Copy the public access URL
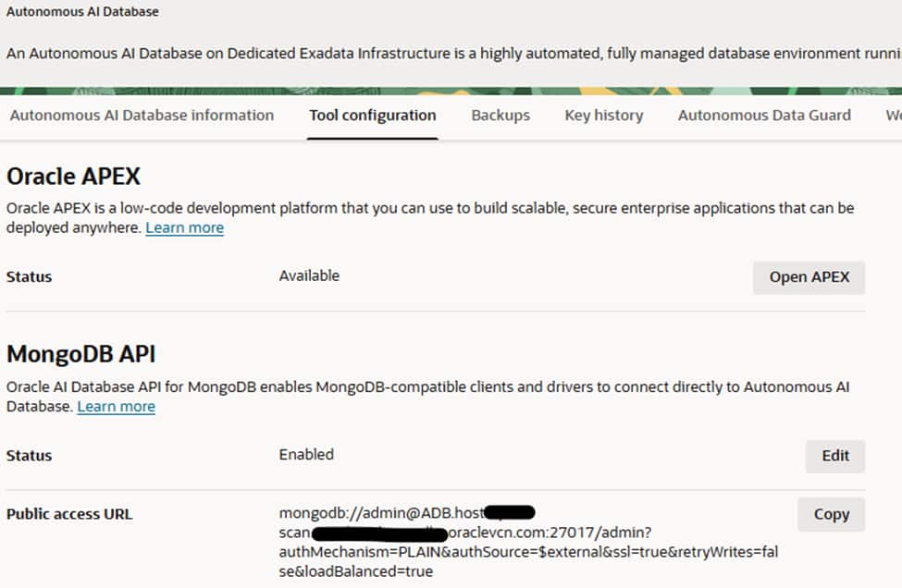This screenshot has height=588, width=902. [x=831, y=514]
